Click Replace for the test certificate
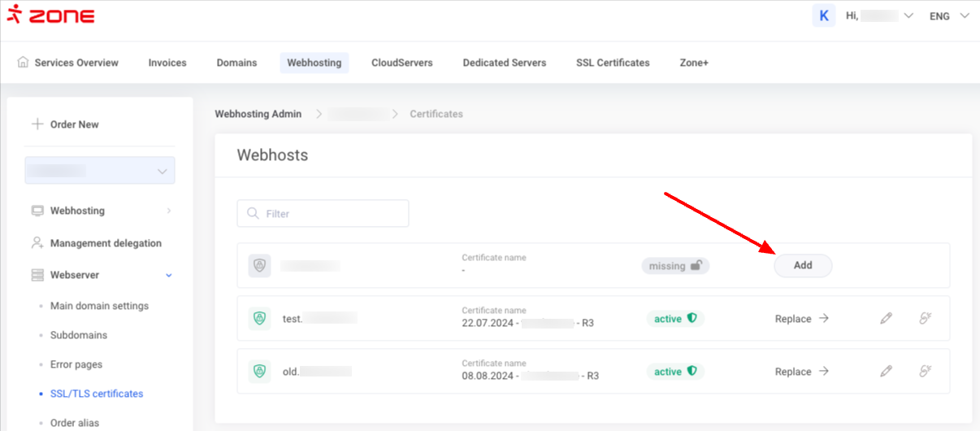 [x=801, y=319]
